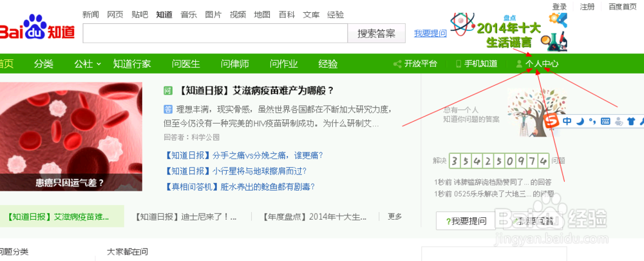The width and height of the screenshot is (644, 261).
Task: Open the 视频 tab
Action: (238, 15)
